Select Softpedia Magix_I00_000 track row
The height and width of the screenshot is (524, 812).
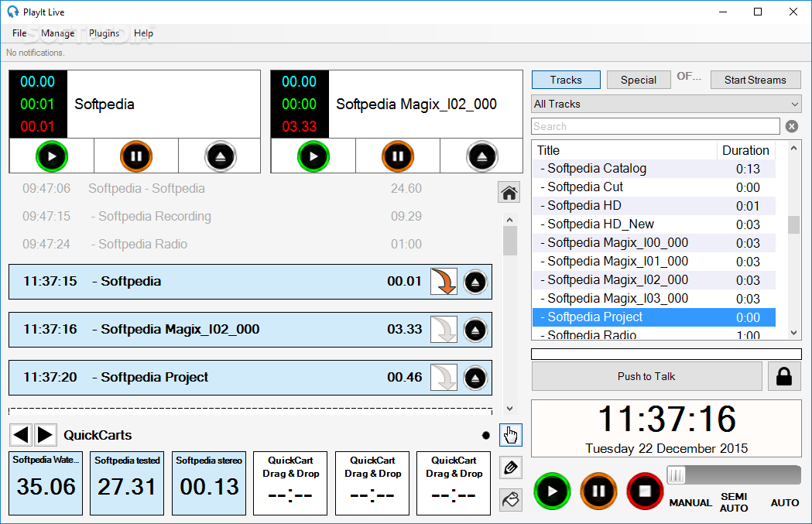coord(654,243)
